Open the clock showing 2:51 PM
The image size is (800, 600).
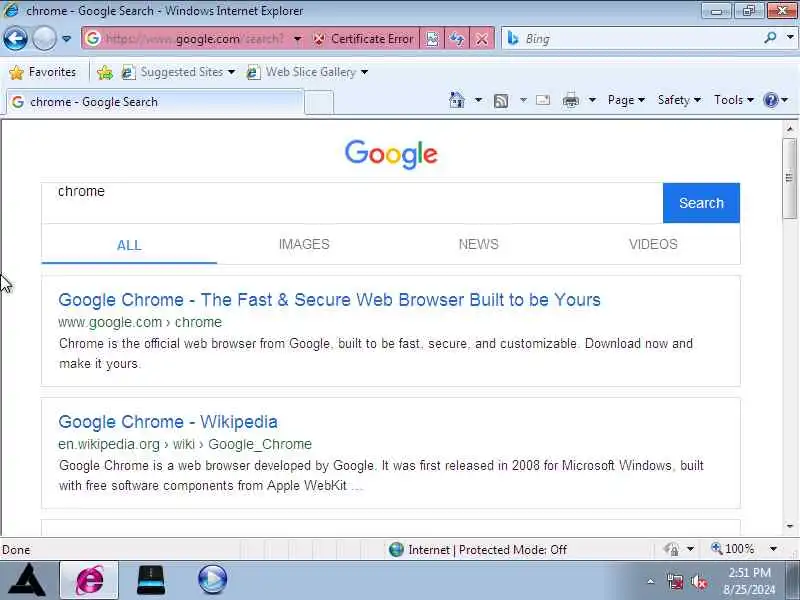tap(749, 581)
